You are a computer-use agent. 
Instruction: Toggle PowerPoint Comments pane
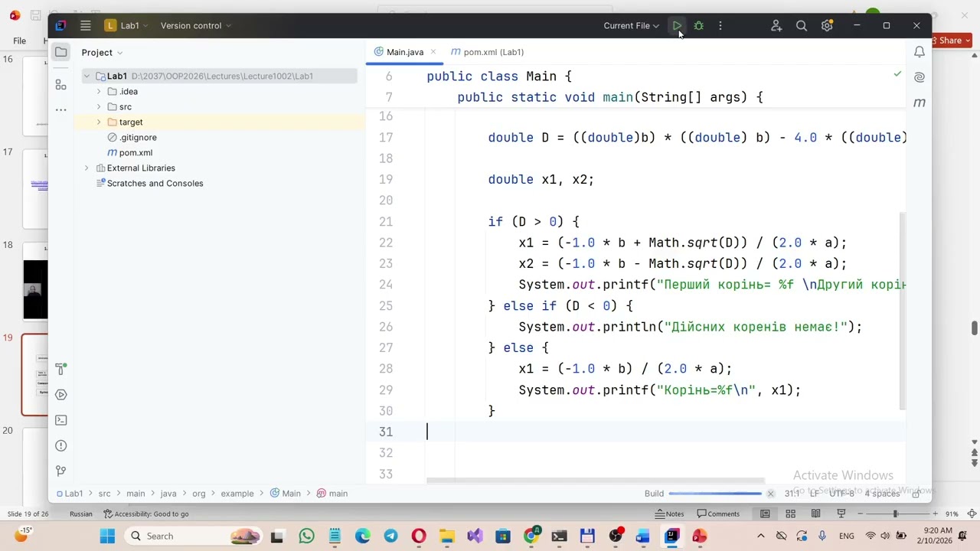tap(718, 514)
